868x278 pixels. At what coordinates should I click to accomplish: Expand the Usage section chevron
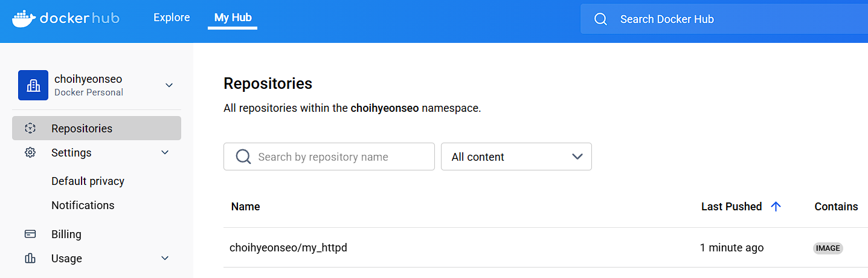165,258
